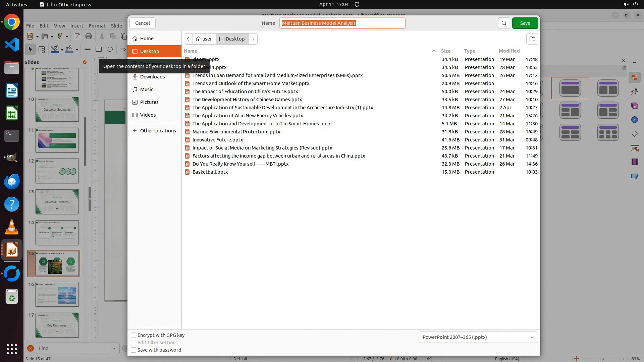Screen dimensions: 644x362
Task: Open Thunderbird from the dock
Action: pyautogui.click(x=12, y=181)
